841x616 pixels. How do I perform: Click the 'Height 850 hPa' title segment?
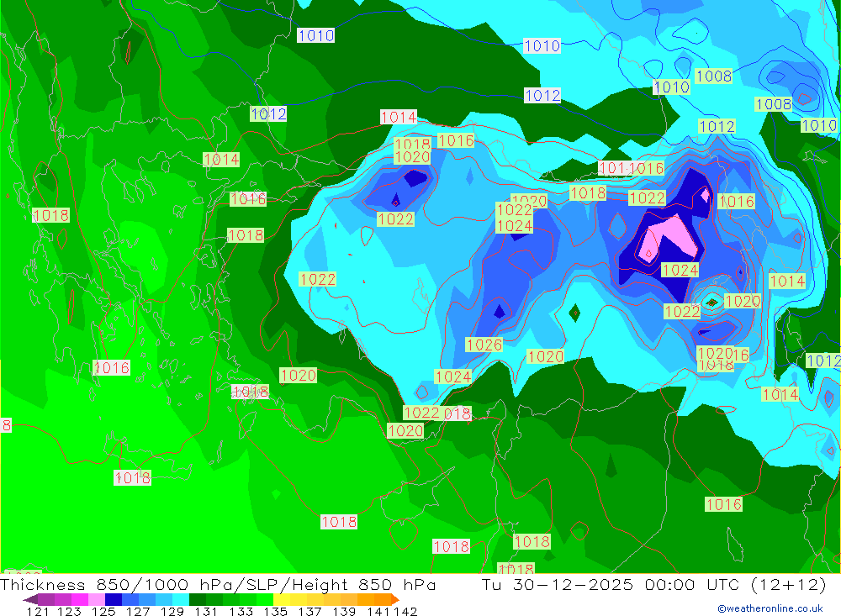coord(363,584)
